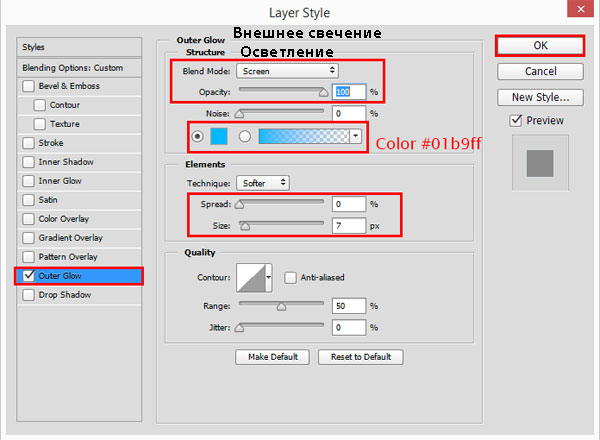Click the Spread slider handle
The height and width of the screenshot is (440, 600).
[239, 205]
